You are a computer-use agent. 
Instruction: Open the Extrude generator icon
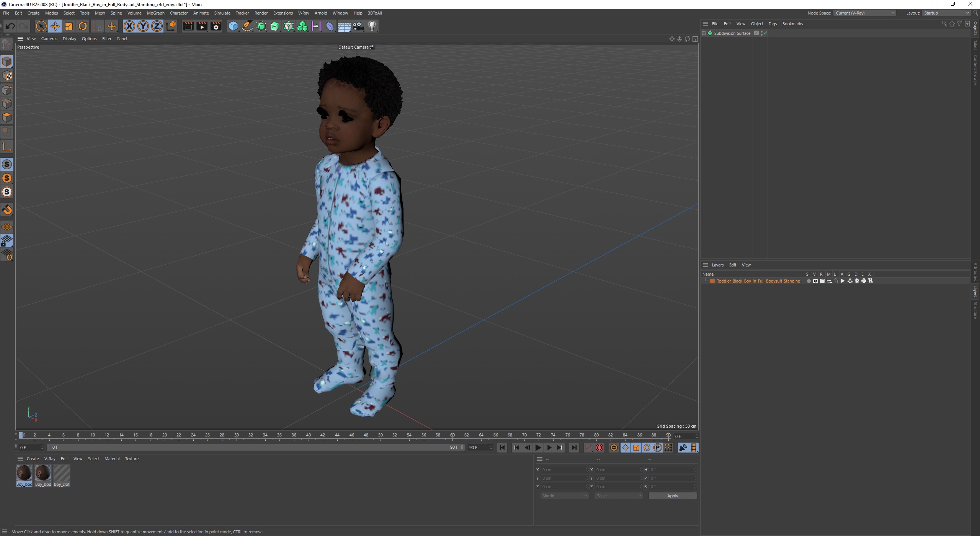[275, 26]
